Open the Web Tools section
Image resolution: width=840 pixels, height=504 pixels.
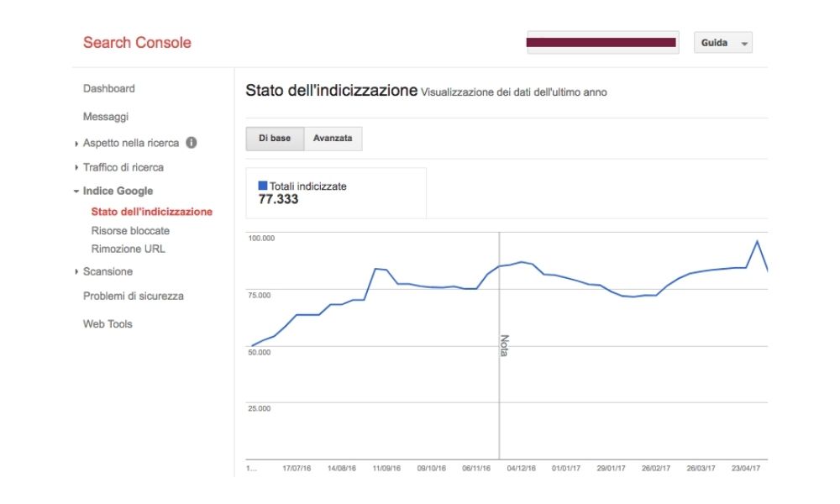(x=107, y=323)
